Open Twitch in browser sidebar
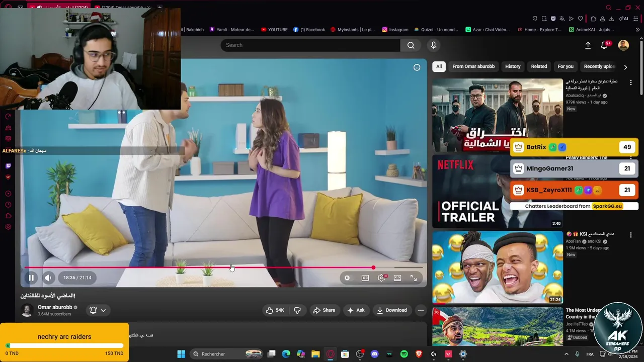This screenshot has width=644, height=362. click(x=8, y=166)
